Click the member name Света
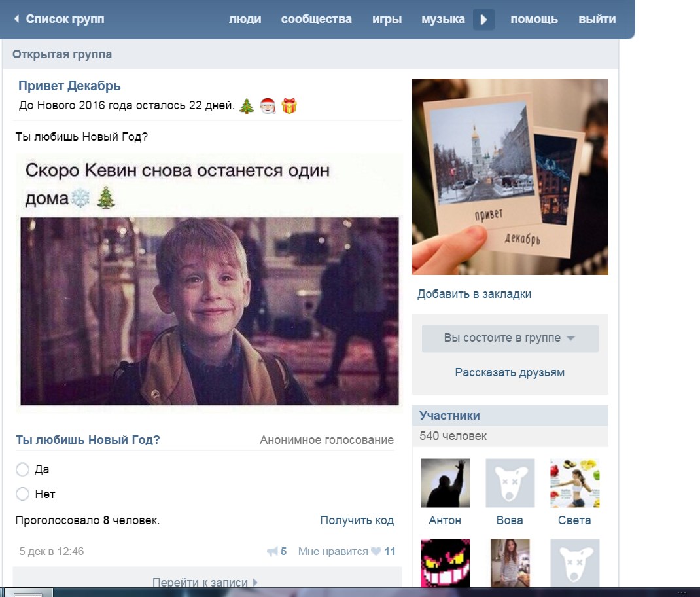Image resolution: width=700 pixels, height=597 pixels. coord(574,520)
